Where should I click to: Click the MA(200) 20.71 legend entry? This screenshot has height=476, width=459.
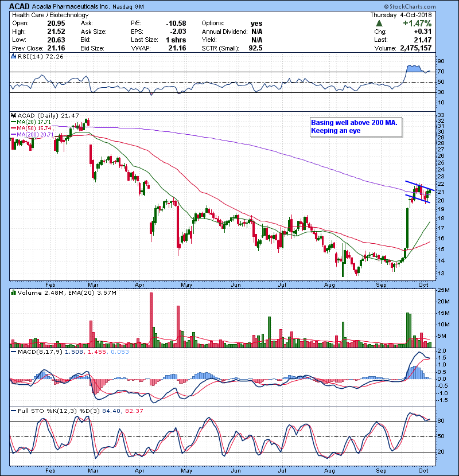[33, 134]
